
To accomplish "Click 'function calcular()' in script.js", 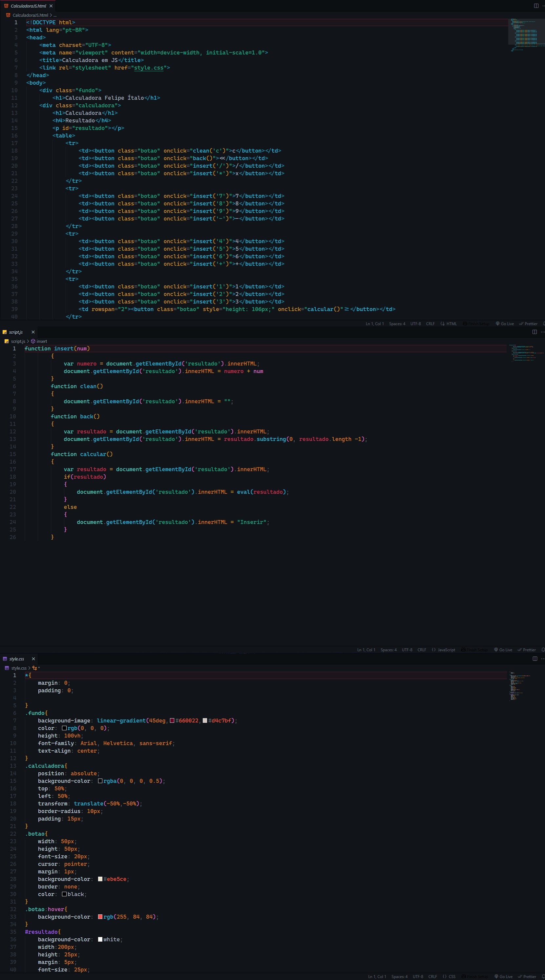I will (82, 454).
